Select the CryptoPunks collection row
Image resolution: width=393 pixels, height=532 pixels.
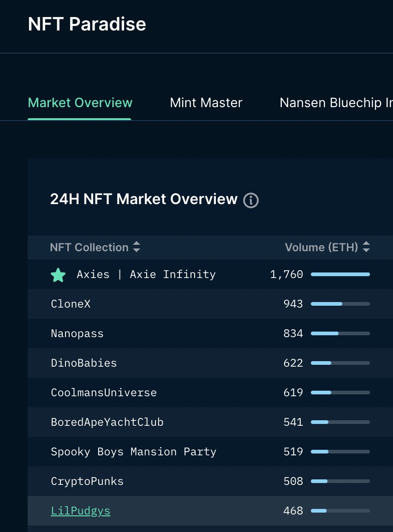point(210,481)
